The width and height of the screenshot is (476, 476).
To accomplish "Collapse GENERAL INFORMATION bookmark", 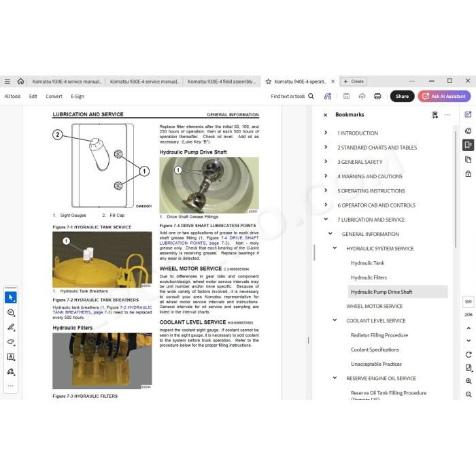I will pyautogui.click(x=330, y=233).
